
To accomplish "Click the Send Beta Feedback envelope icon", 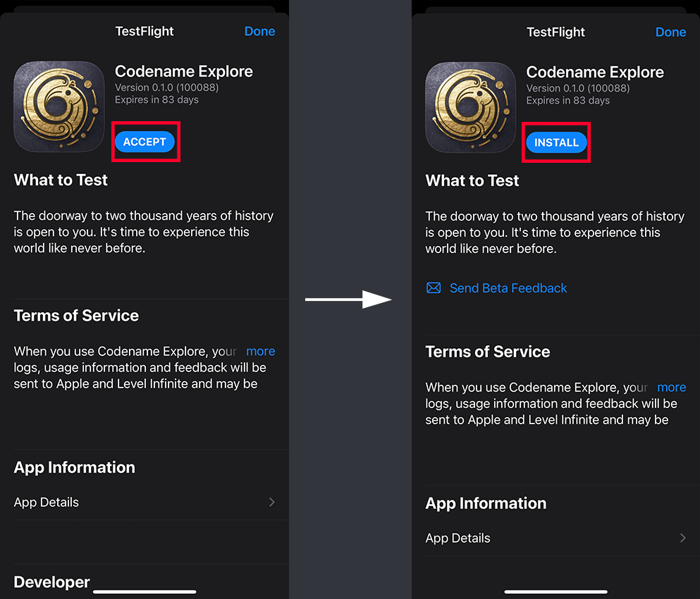I will (434, 288).
